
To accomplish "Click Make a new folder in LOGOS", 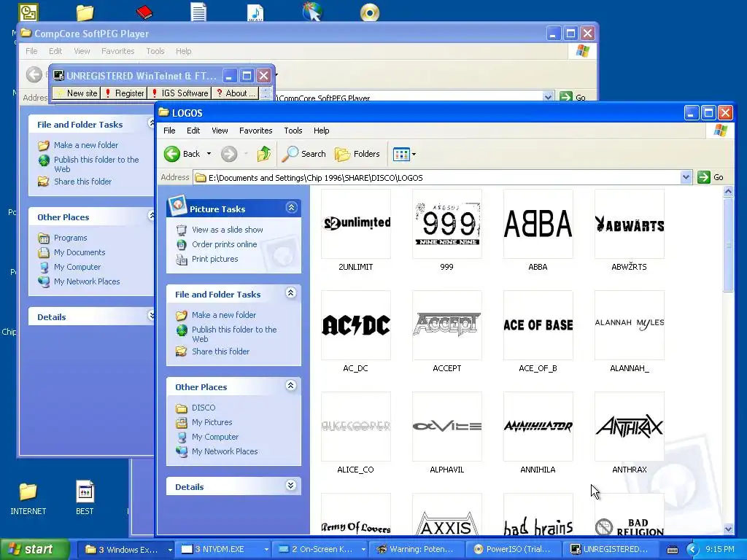I will (x=224, y=315).
